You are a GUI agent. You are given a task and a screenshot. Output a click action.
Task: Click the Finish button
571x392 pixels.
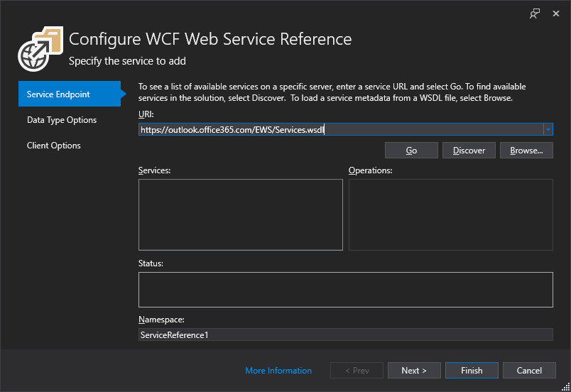[x=472, y=370]
